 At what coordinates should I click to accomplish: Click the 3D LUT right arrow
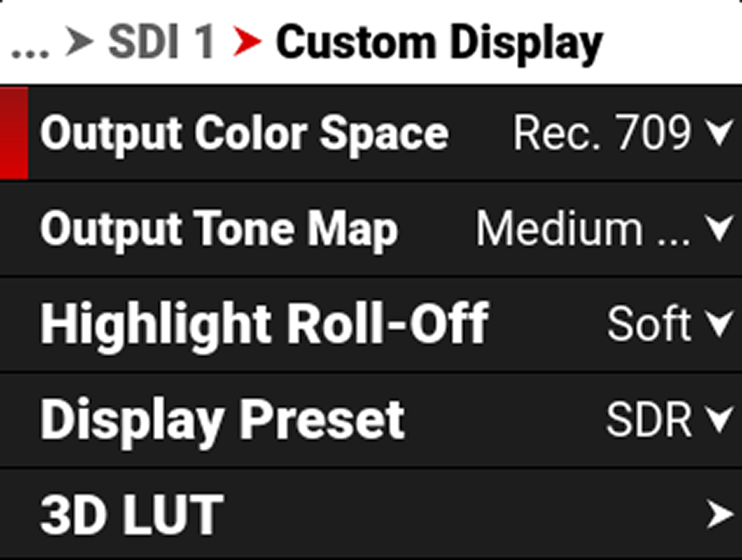(x=720, y=514)
